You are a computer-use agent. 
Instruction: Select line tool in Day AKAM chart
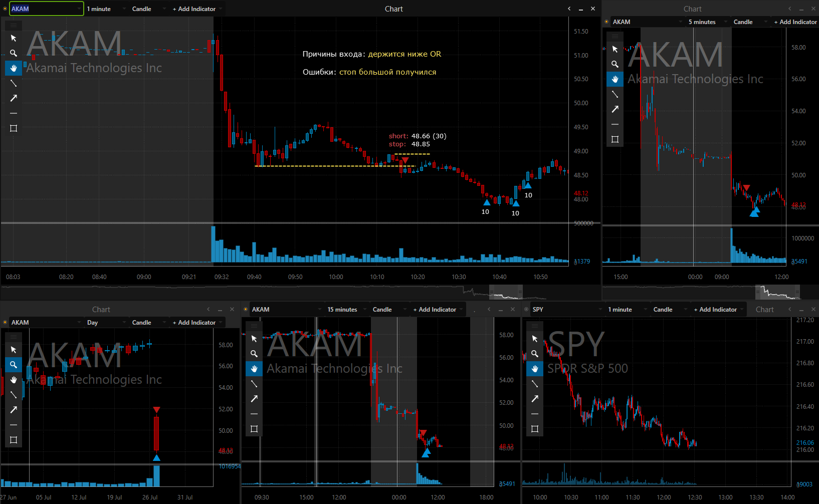(14, 395)
